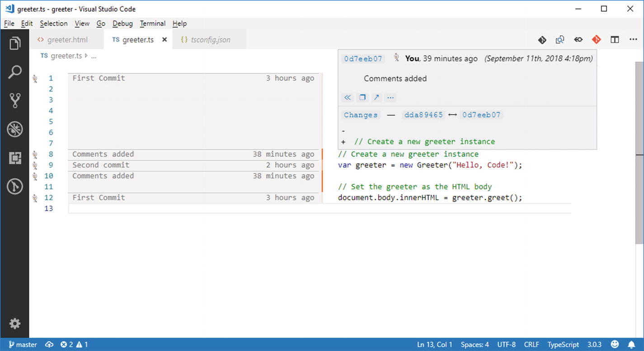Open the Search view in activity bar
This screenshot has height=351, width=644.
tap(14, 72)
